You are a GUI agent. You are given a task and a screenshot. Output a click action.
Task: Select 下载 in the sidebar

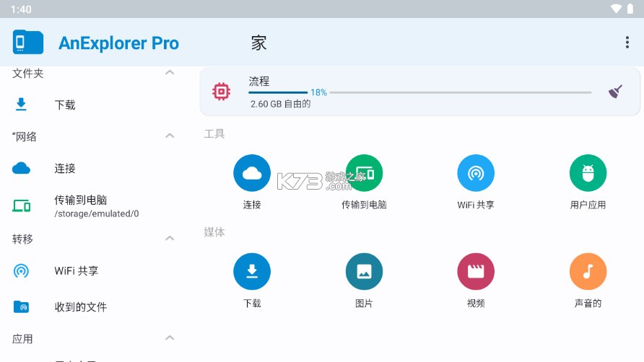tap(65, 105)
